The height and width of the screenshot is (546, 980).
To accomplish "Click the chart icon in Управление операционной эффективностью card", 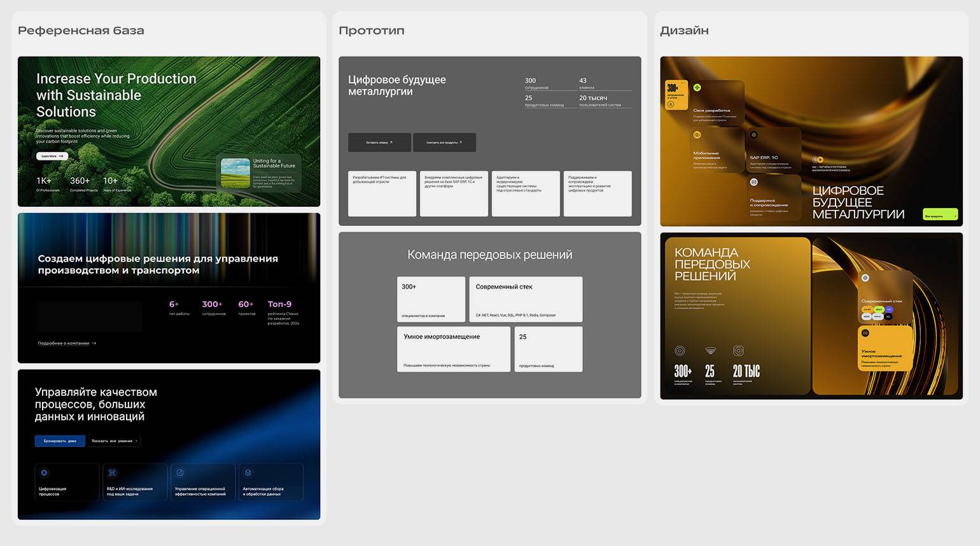I will (180, 473).
